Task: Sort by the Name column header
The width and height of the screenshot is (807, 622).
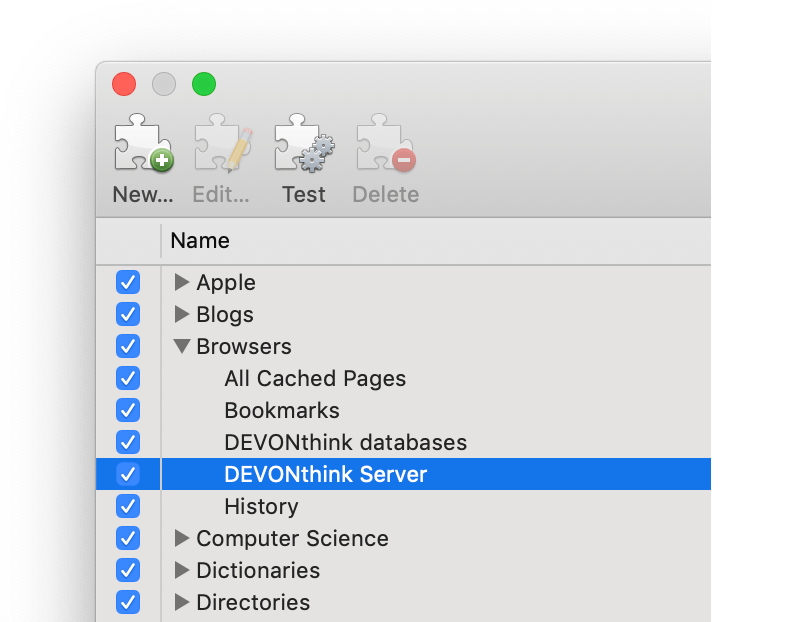Action: pos(436,241)
